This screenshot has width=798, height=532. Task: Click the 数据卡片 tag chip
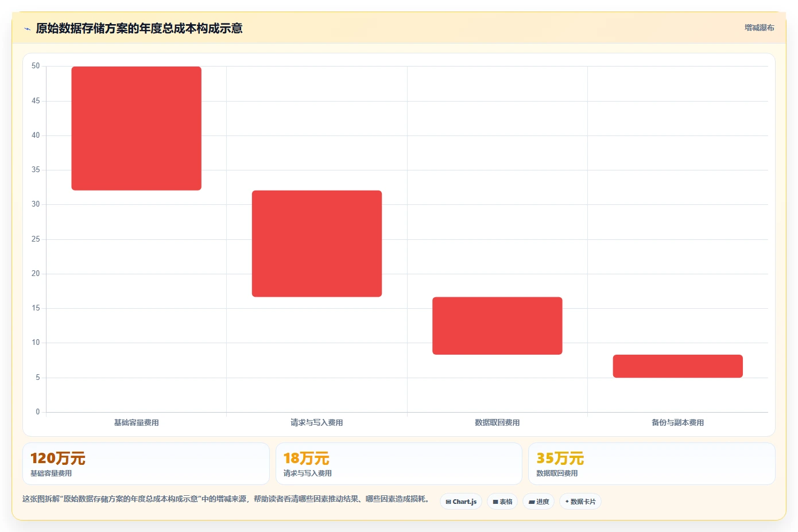[580, 502]
